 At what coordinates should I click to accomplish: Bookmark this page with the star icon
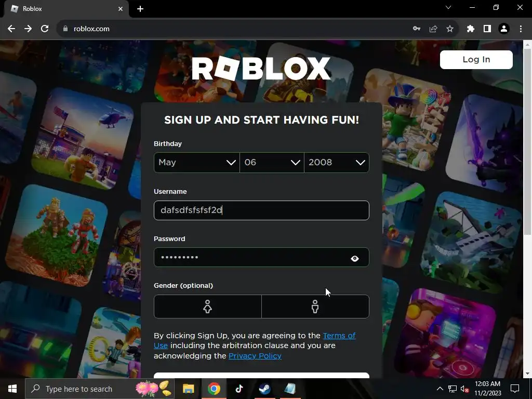coord(450,29)
